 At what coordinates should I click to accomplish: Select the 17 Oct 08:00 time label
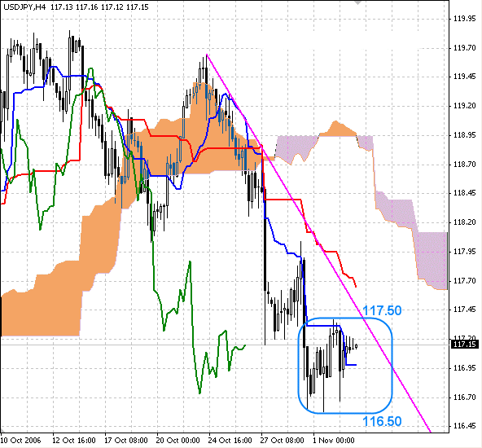coord(126,441)
